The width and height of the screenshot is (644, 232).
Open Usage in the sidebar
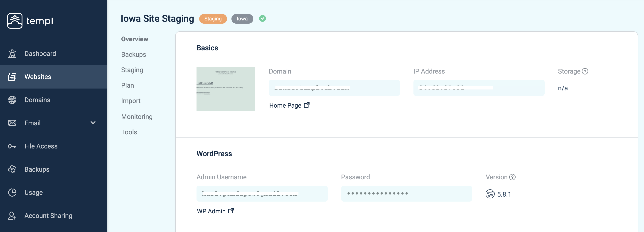(x=54, y=193)
